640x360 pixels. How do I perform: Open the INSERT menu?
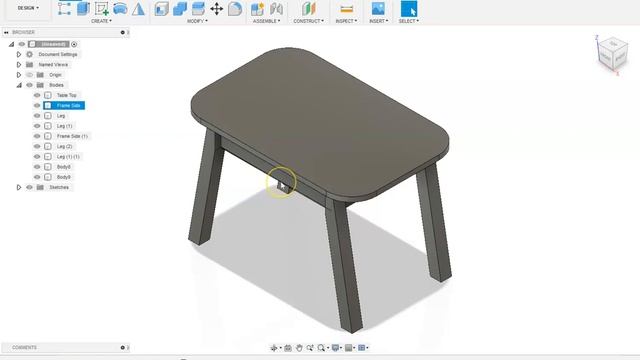point(378,21)
